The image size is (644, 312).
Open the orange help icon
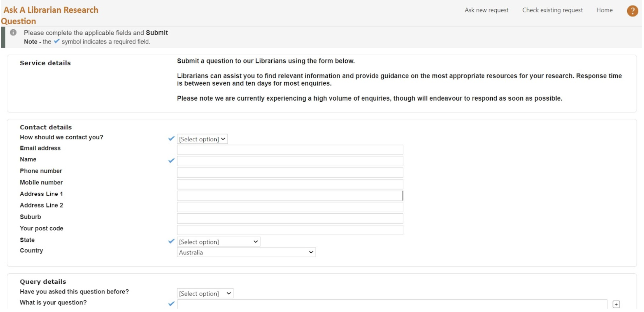(633, 10)
